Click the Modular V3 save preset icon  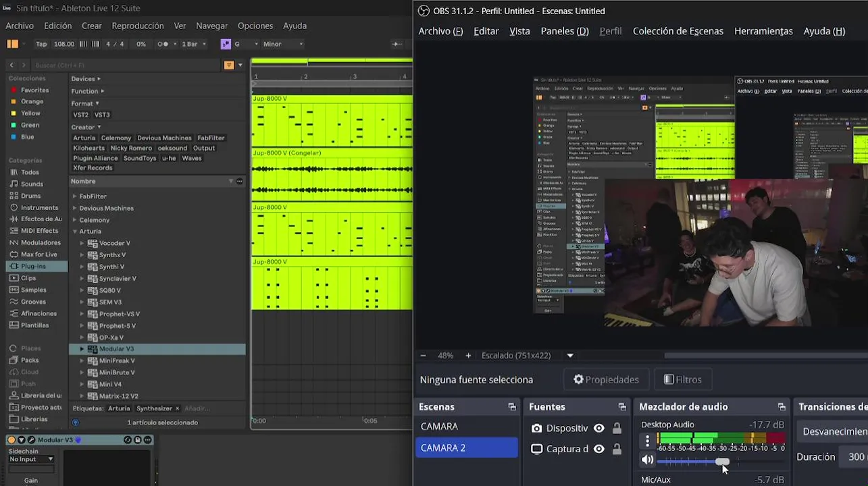pos(138,439)
